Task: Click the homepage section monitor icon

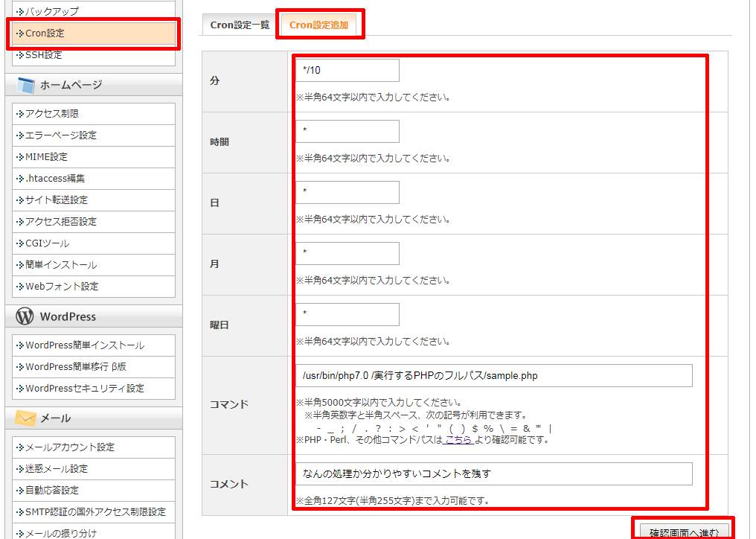Action: (25, 85)
